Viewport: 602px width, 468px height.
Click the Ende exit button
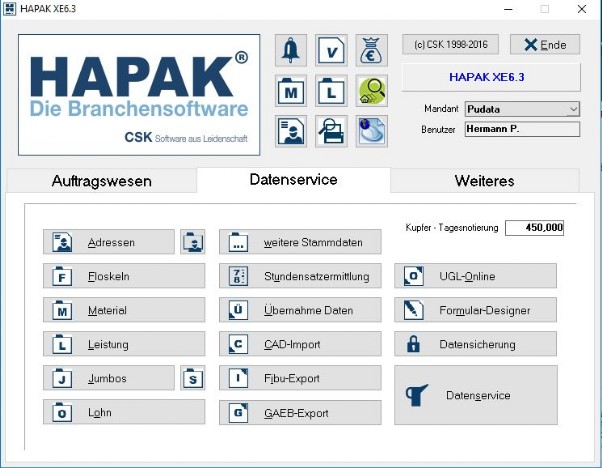[x=545, y=45]
